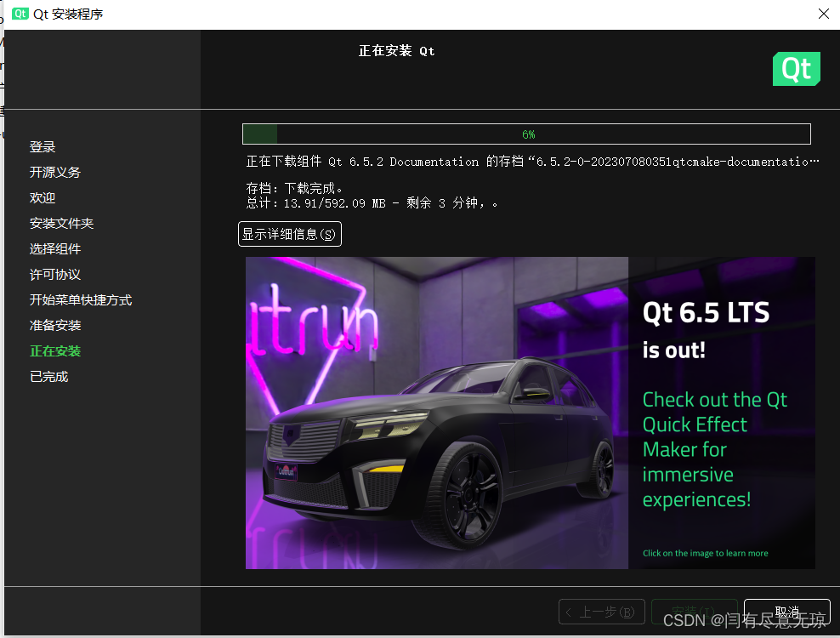Click the 'Check out the Qt Quick Effect Maker' text

click(x=715, y=449)
